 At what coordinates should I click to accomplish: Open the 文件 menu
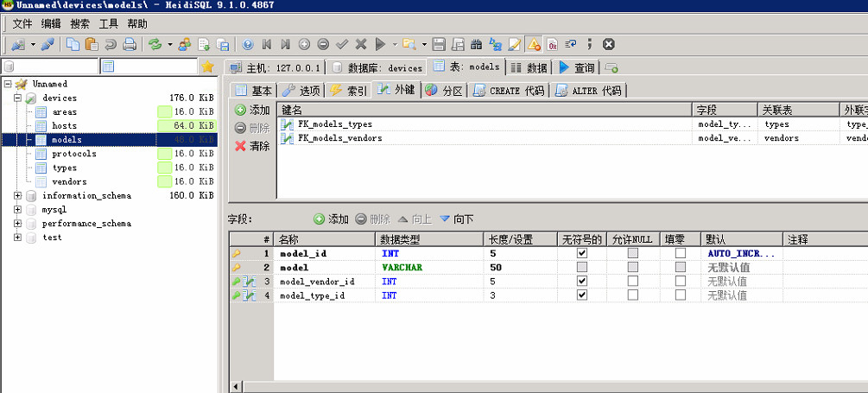tap(22, 24)
